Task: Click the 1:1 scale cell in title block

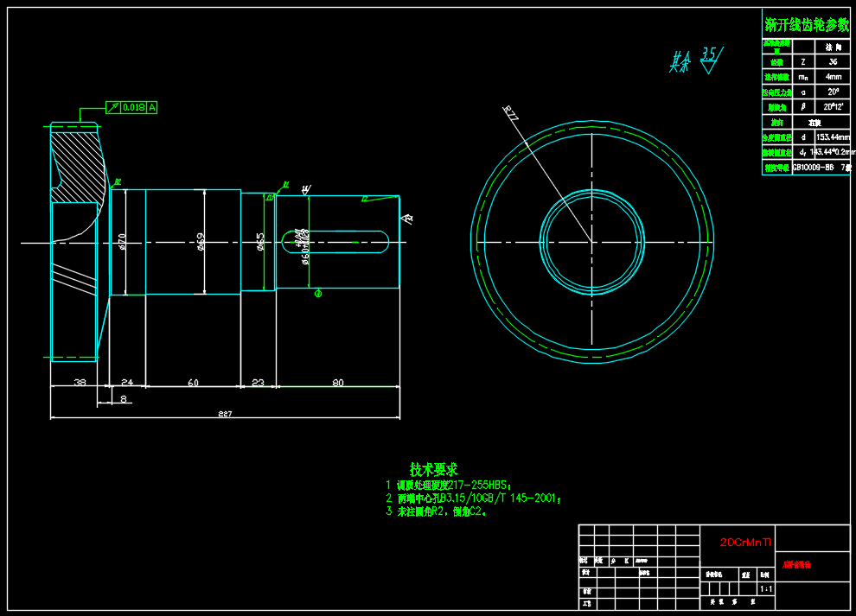Action: [x=765, y=588]
